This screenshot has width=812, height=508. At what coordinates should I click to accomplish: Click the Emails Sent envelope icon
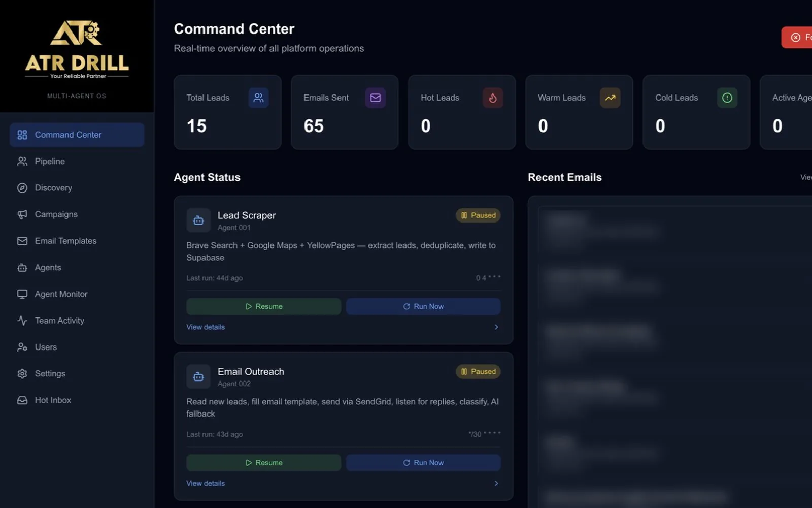[376, 98]
